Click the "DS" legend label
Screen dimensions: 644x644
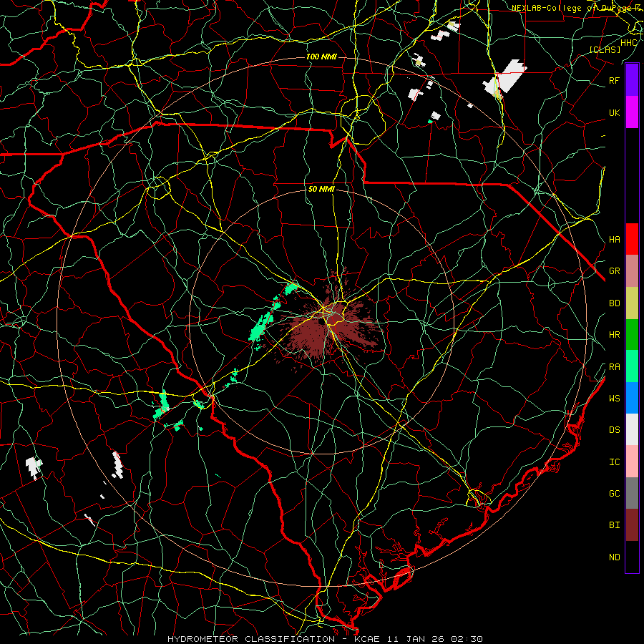pyautogui.click(x=614, y=429)
